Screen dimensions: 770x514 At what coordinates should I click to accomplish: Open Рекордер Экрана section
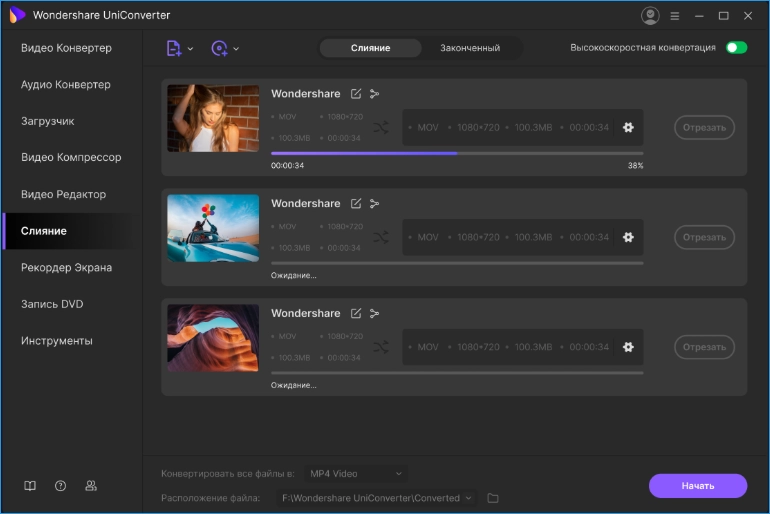66,268
